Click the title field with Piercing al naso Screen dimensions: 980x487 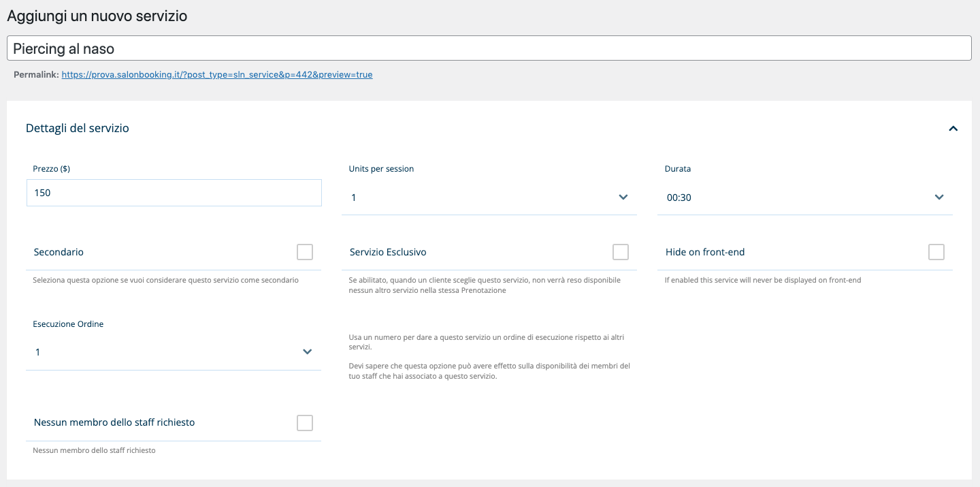[489, 49]
